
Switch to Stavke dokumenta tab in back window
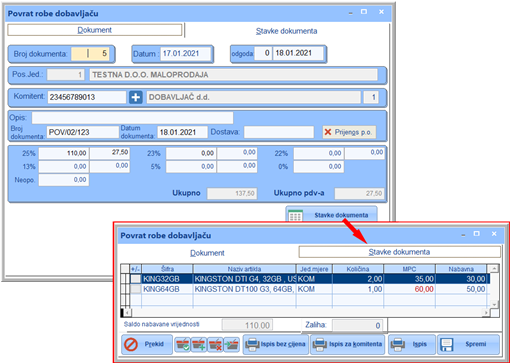(x=286, y=31)
